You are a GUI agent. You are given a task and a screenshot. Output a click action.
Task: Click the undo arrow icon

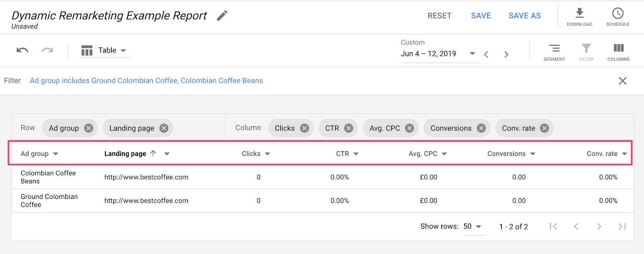(x=23, y=50)
